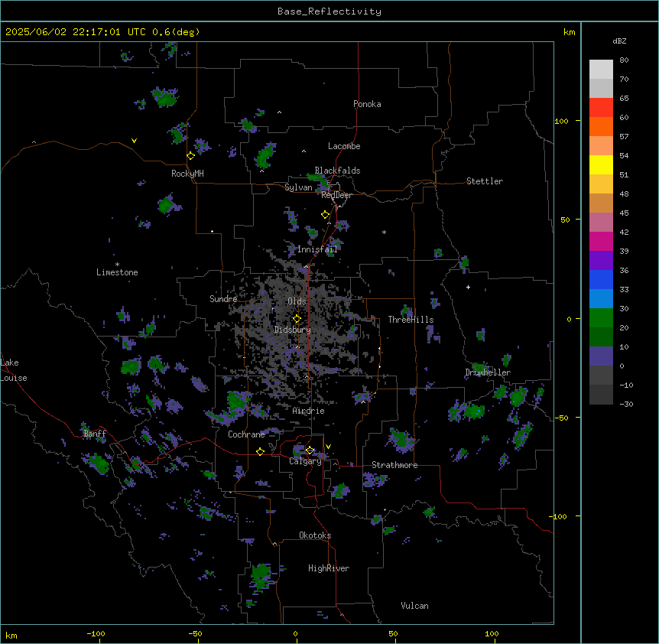Image resolution: width=659 pixels, height=644 pixels.
Task: Click the Cochrane town label
Action: (x=246, y=434)
